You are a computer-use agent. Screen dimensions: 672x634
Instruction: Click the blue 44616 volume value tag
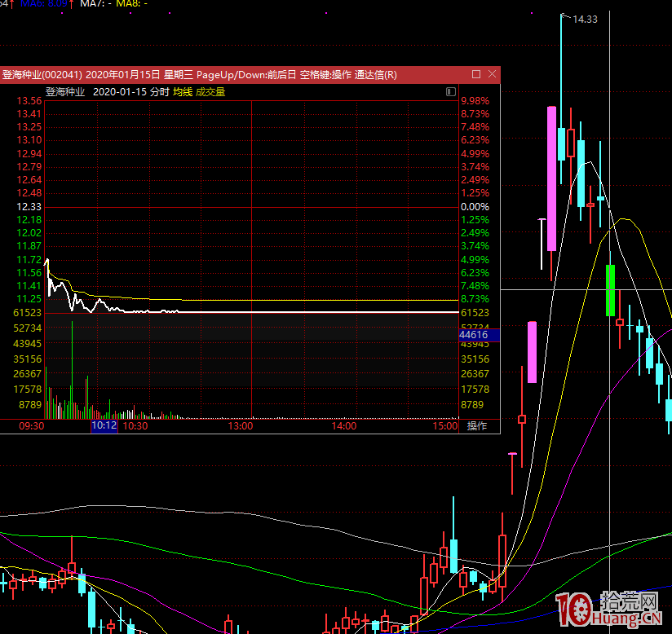click(474, 335)
